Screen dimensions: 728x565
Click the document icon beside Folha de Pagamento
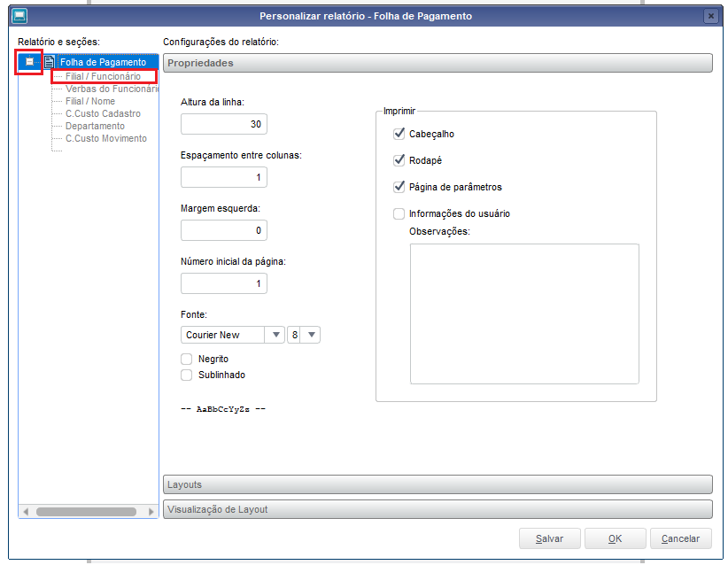click(50, 62)
